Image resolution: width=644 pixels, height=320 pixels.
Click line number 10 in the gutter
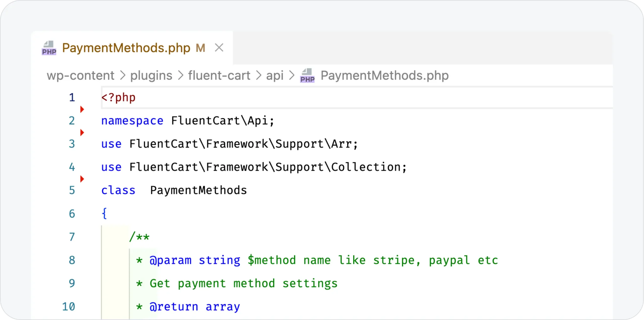[68, 307]
